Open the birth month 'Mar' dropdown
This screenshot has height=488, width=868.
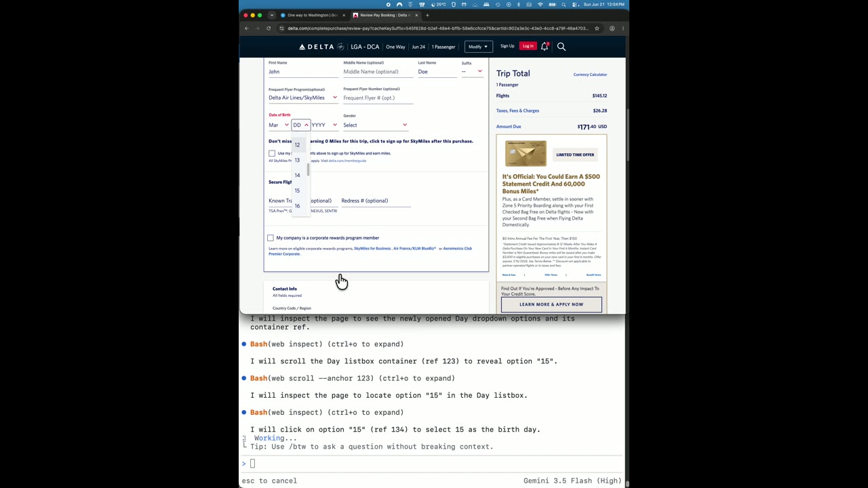[x=279, y=125]
